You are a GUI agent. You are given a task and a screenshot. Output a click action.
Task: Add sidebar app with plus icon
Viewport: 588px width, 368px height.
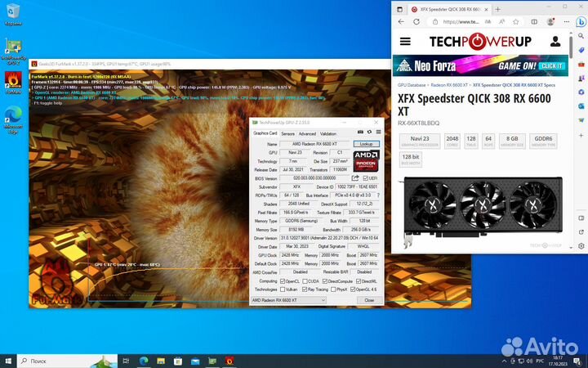pos(581,135)
